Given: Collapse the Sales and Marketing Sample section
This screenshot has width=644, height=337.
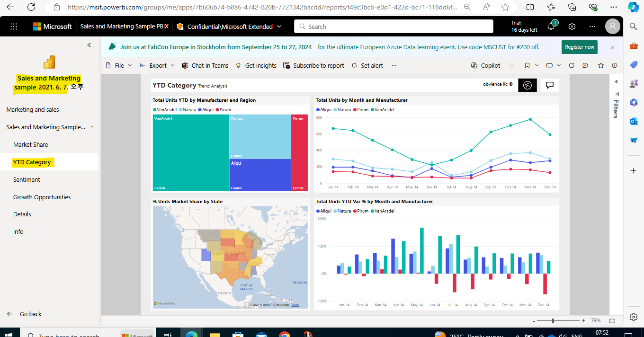Looking at the screenshot, I should pos(92,127).
